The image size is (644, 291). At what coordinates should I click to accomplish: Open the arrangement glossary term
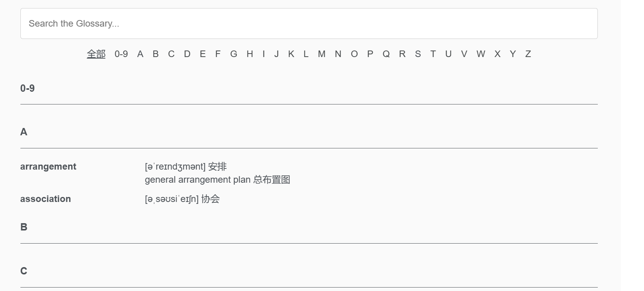pyautogui.click(x=48, y=167)
